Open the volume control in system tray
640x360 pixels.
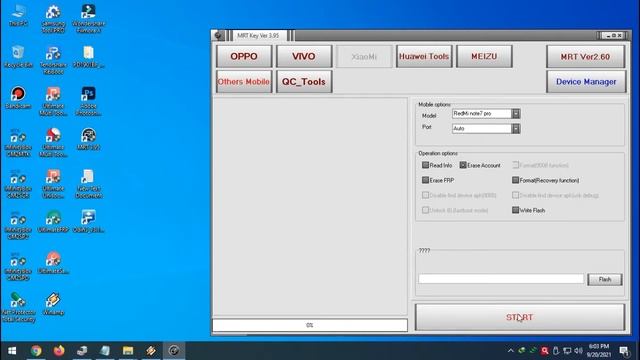578,351
